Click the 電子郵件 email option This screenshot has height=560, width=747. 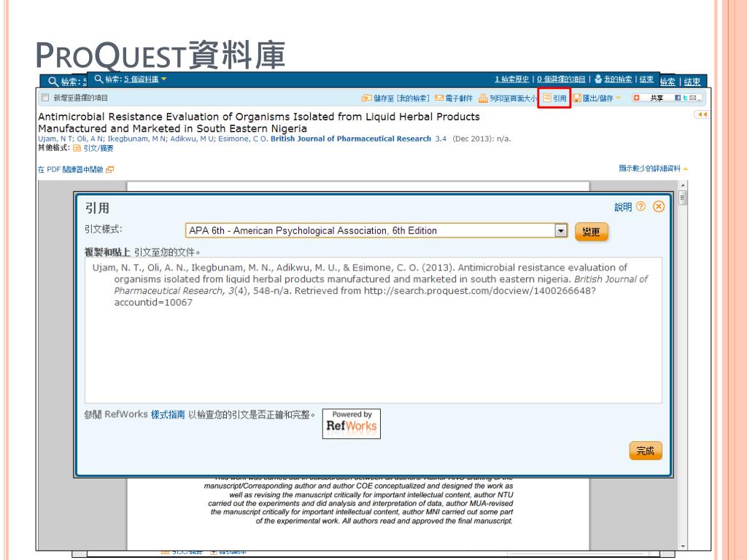coord(454,98)
